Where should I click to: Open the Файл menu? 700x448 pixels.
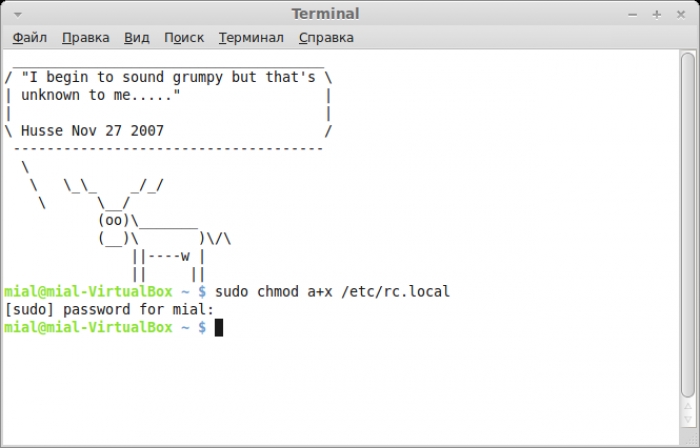pos(30,38)
